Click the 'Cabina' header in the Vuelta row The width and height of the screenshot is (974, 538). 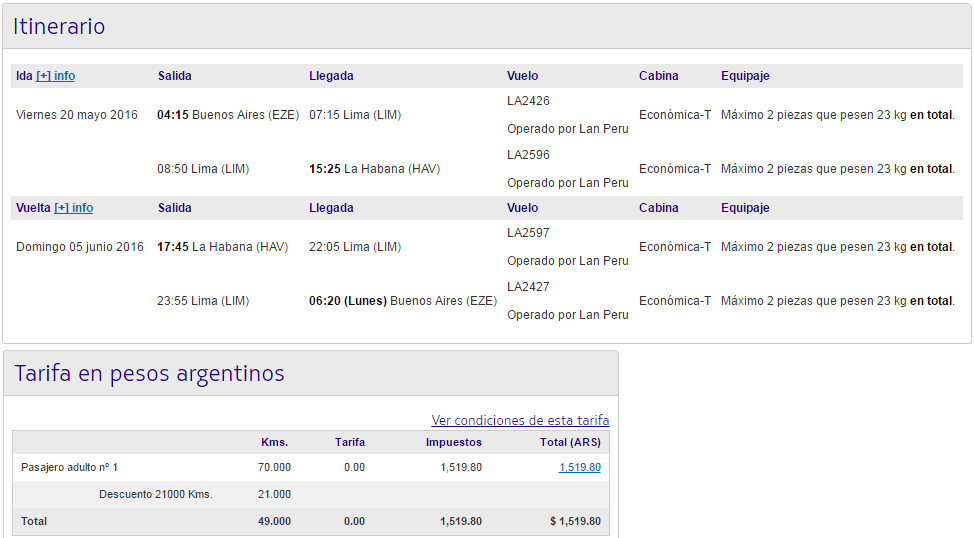point(658,208)
